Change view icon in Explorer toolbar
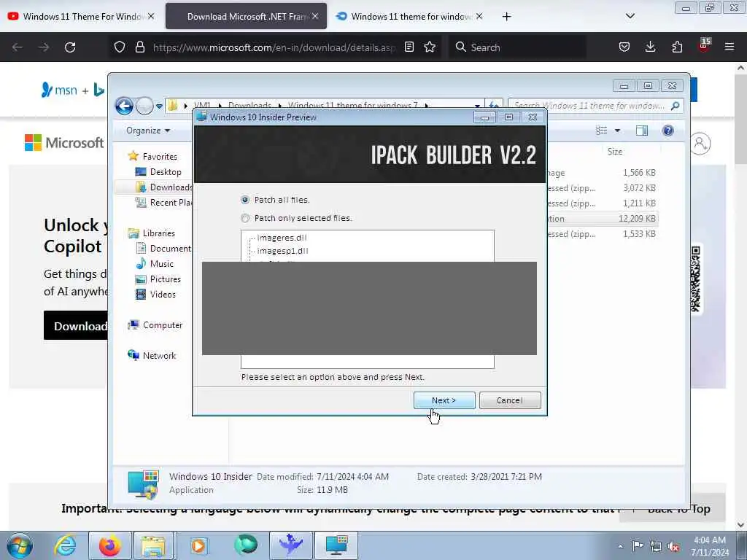The image size is (747, 560). [x=602, y=131]
